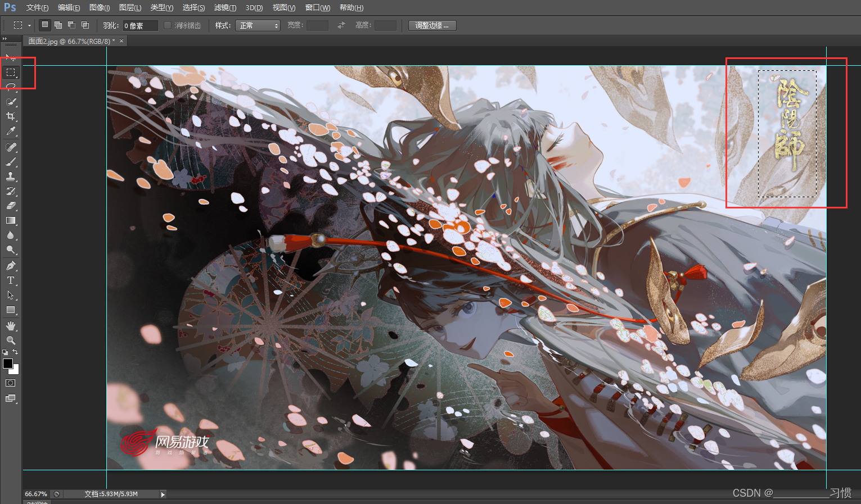Select the Crop tool

coord(11,116)
